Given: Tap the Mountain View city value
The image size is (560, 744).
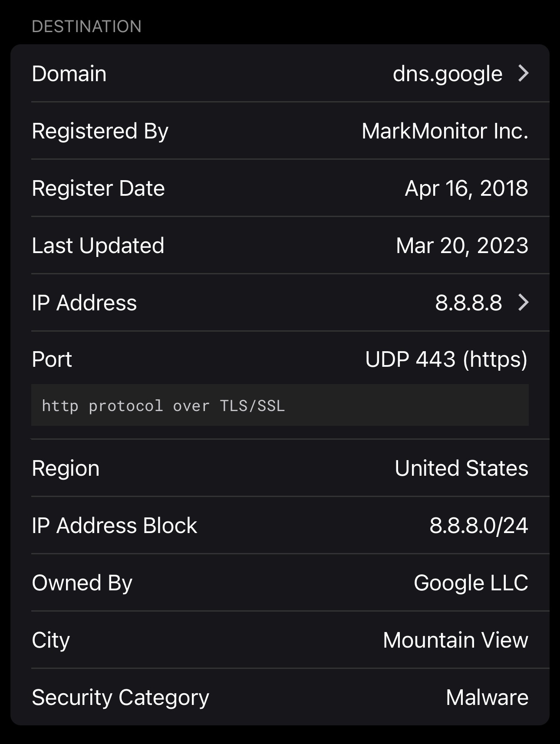Looking at the screenshot, I should [455, 640].
